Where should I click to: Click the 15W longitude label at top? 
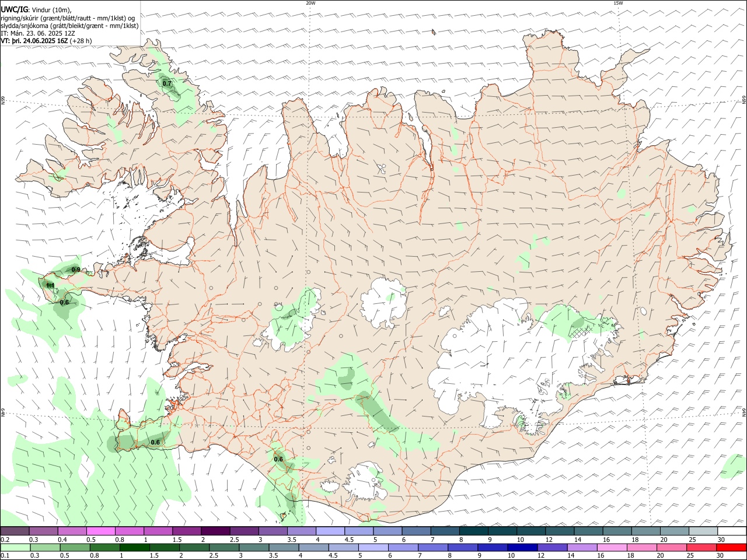618,3
